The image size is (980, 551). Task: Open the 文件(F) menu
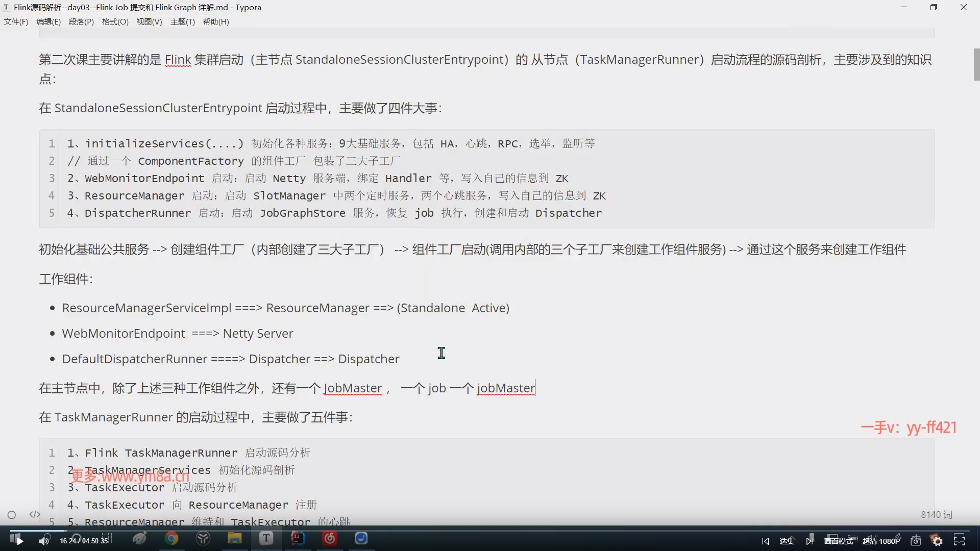[16, 22]
